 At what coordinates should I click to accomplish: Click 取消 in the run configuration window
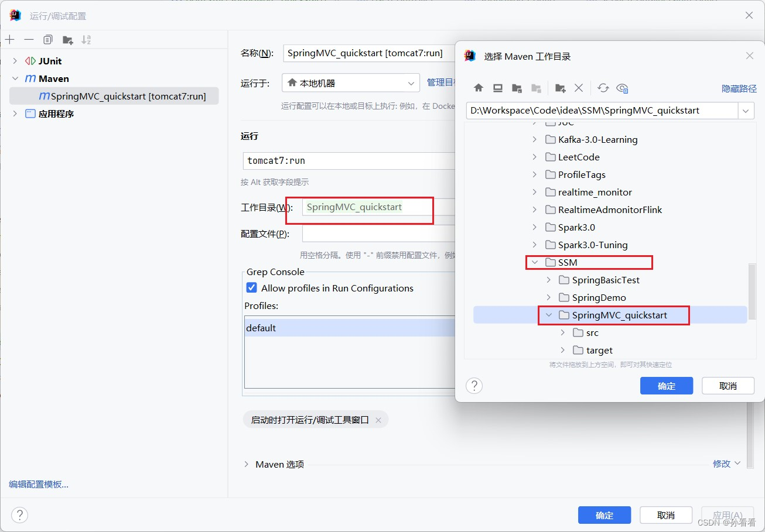(x=666, y=515)
